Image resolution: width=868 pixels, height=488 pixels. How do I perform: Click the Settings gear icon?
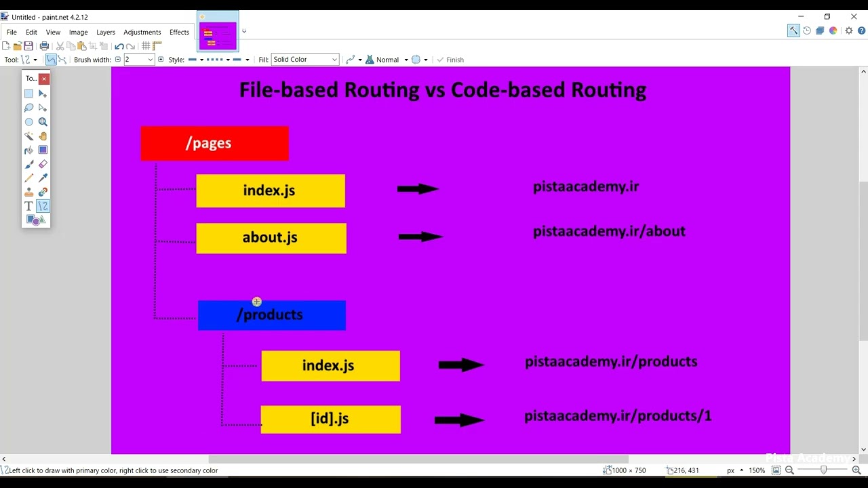(849, 30)
